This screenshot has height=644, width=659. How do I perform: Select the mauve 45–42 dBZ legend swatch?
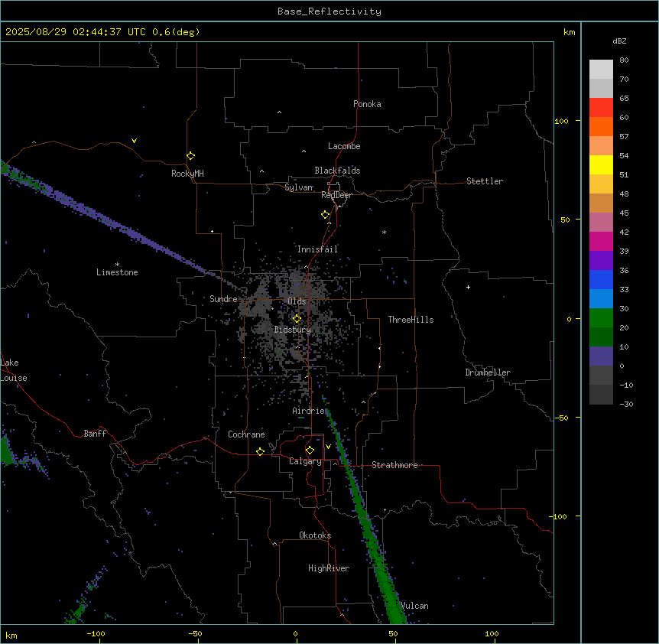click(601, 223)
